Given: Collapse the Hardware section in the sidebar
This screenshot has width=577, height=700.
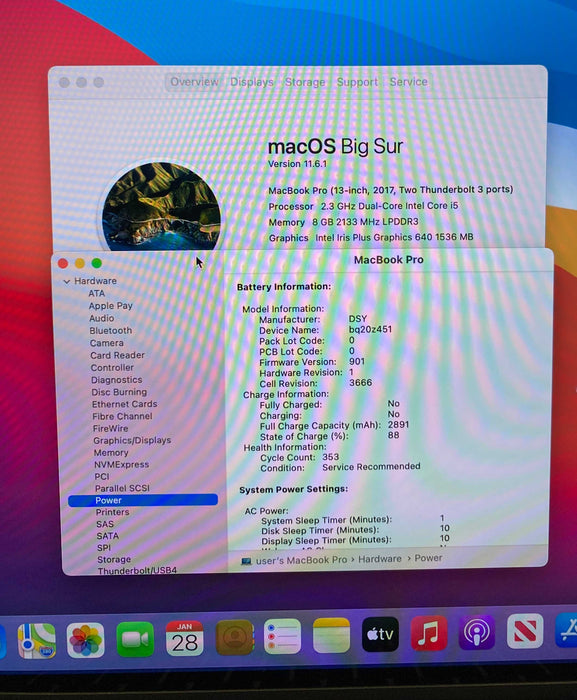Looking at the screenshot, I should pyautogui.click(x=67, y=281).
